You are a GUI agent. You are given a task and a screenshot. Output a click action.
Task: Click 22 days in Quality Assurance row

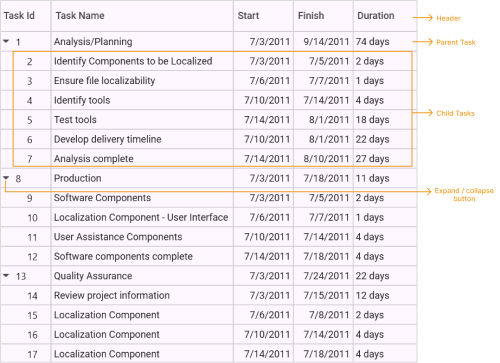pyautogui.click(x=372, y=276)
